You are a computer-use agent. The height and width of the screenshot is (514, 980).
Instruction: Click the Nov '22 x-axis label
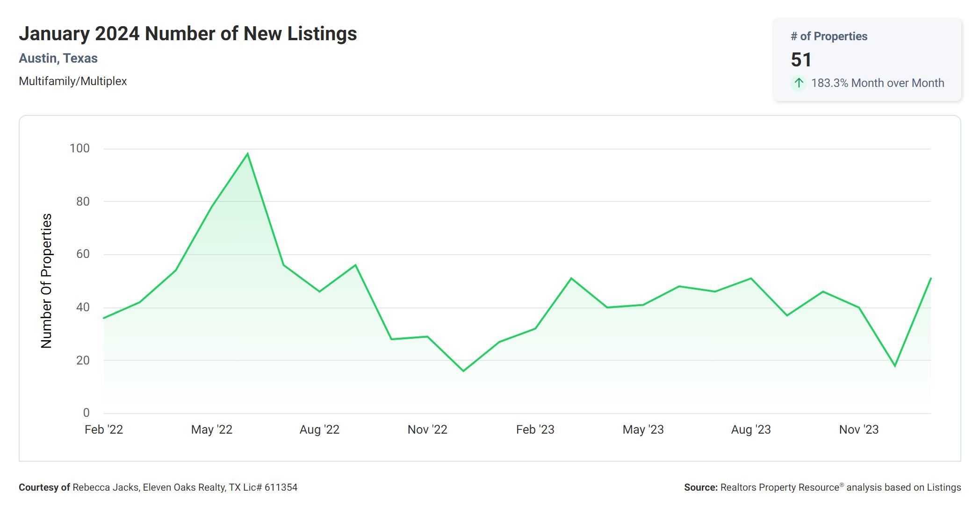point(427,429)
